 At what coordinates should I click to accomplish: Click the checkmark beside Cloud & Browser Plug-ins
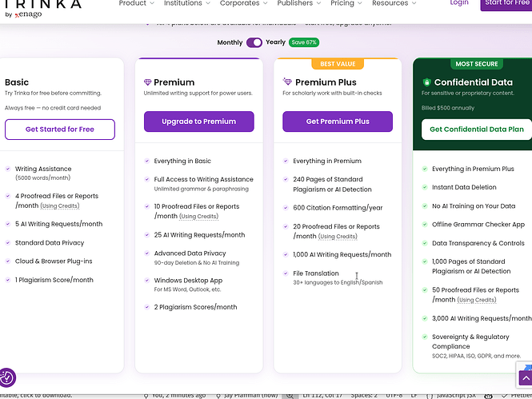tap(8, 261)
